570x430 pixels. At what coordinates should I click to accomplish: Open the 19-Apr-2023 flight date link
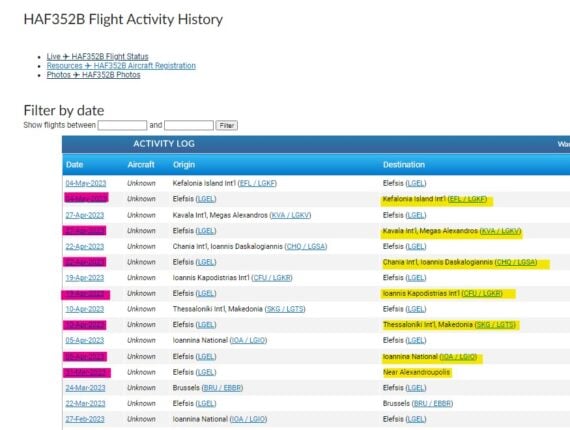coord(85,278)
